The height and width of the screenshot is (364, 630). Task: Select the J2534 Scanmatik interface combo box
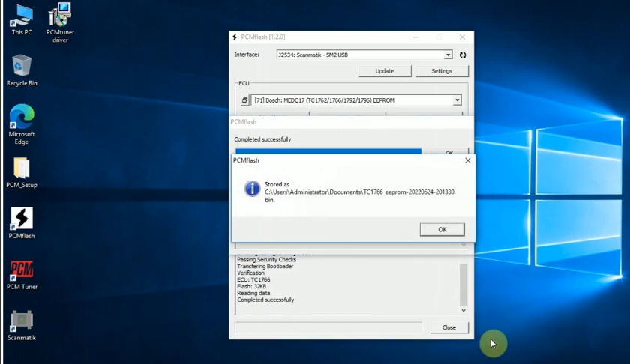pyautogui.click(x=364, y=55)
